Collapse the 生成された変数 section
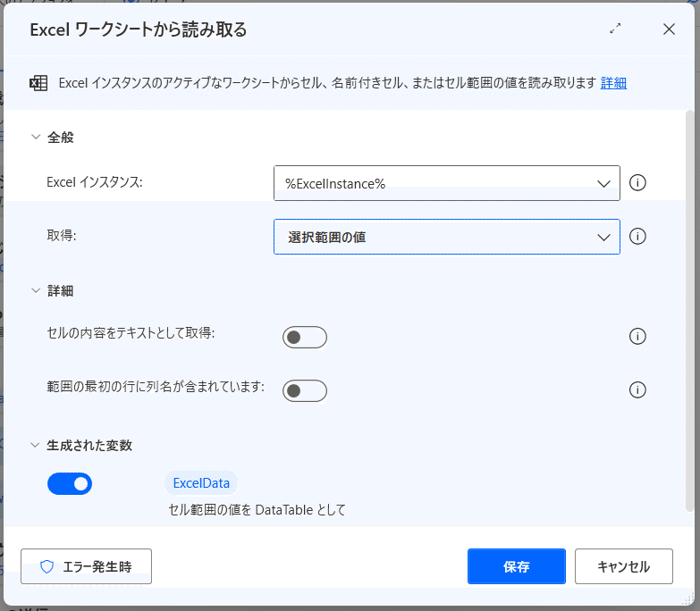The height and width of the screenshot is (611, 700). [x=35, y=445]
